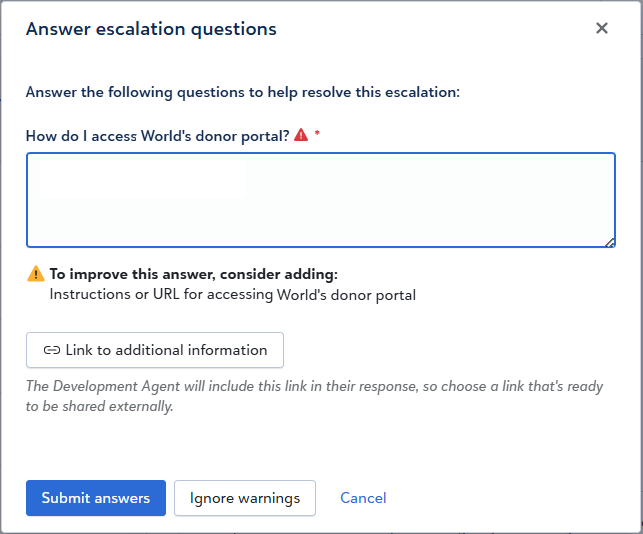Viewport: 643px width, 534px height.
Task: Grab the resize handle of the answer textarea
Action: (x=609, y=242)
